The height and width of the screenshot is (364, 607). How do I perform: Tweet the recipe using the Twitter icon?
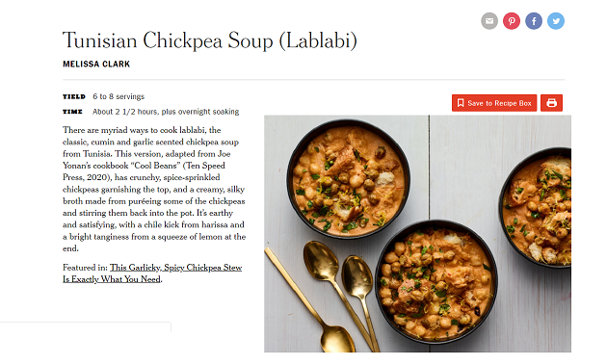pyautogui.click(x=556, y=21)
